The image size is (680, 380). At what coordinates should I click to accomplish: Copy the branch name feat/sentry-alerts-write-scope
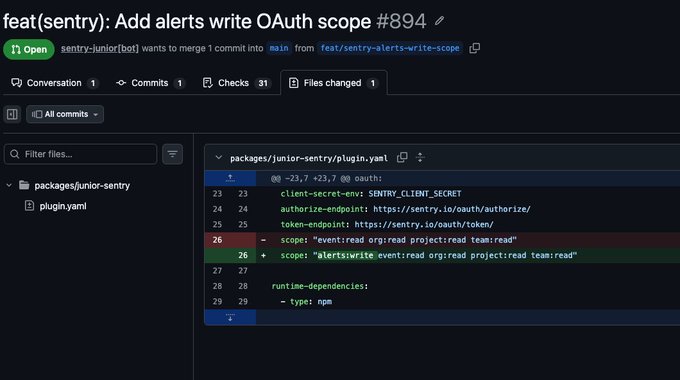click(474, 48)
